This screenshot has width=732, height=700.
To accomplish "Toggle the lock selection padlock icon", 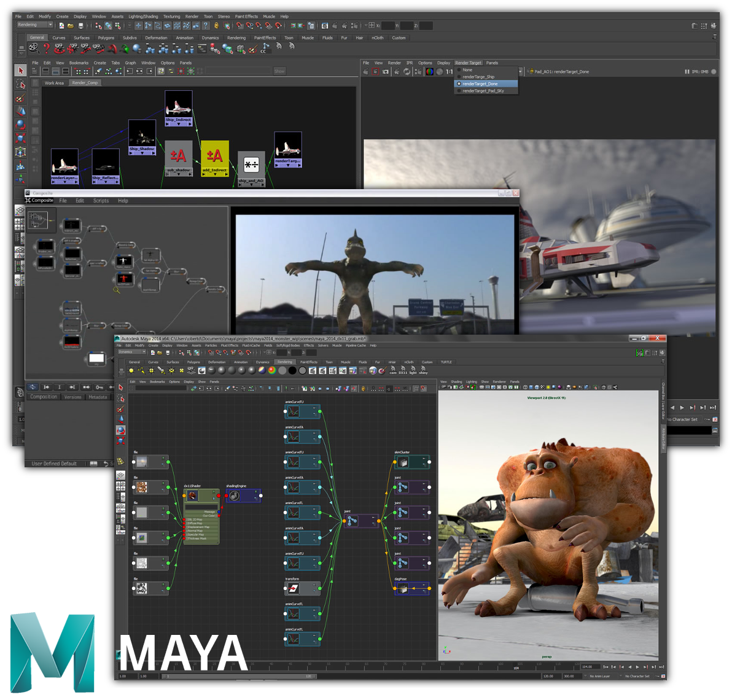I will click(x=217, y=26).
